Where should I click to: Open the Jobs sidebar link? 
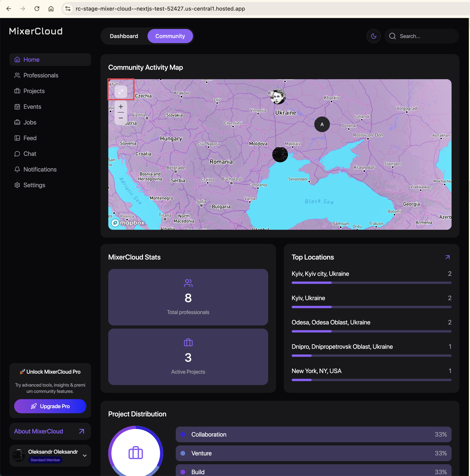(30, 123)
